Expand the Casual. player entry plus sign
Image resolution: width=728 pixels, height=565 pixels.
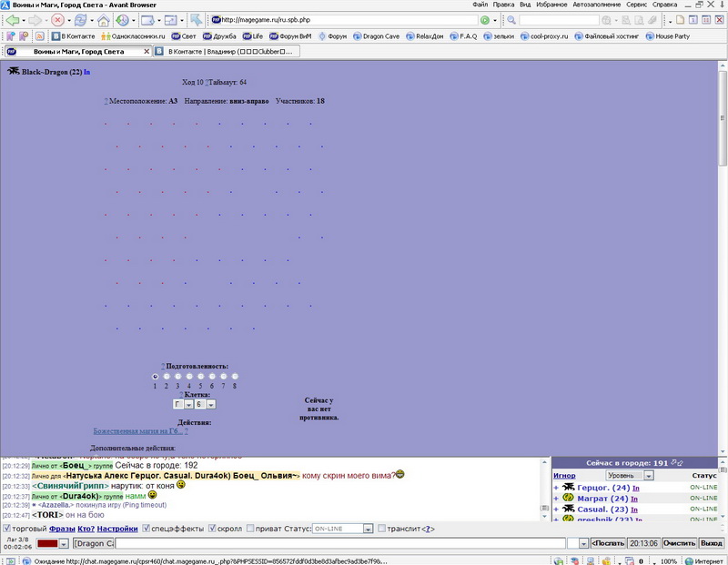[x=556, y=509]
